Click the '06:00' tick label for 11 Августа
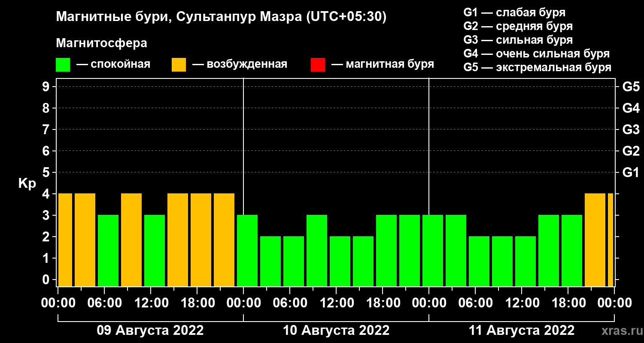This screenshot has height=343, width=644. (x=475, y=303)
